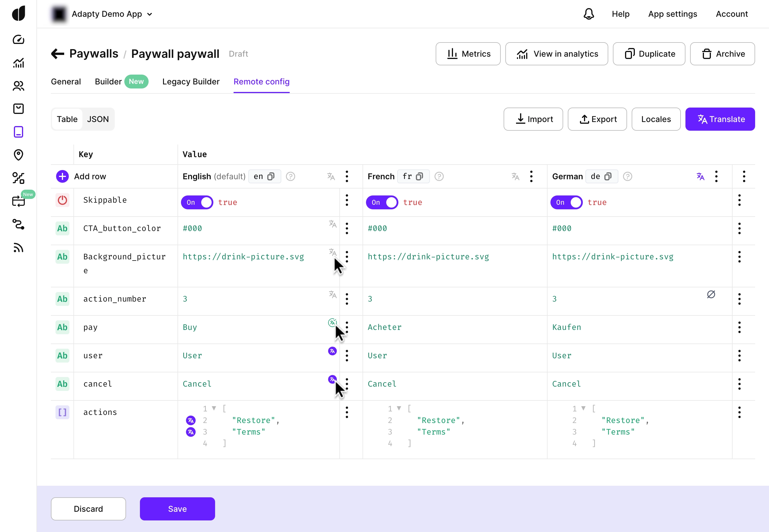
Task: Click the help icon beside French locale
Action: (x=439, y=176)
